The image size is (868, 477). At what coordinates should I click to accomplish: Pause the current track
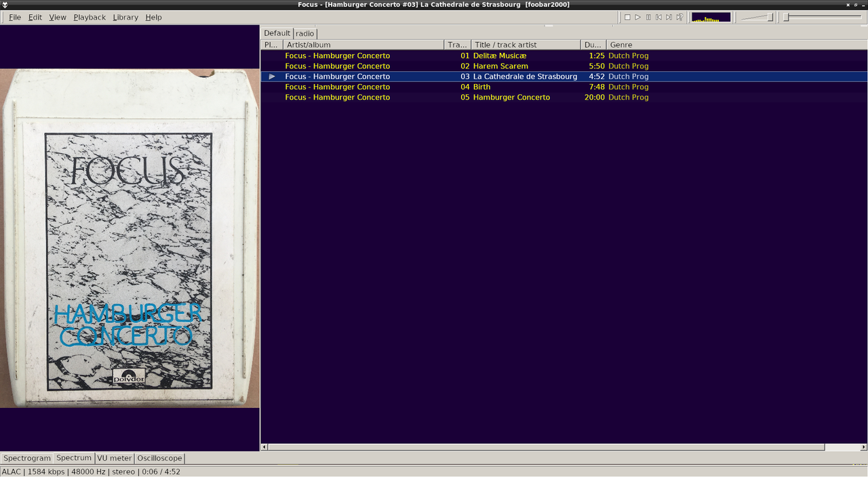648,17
